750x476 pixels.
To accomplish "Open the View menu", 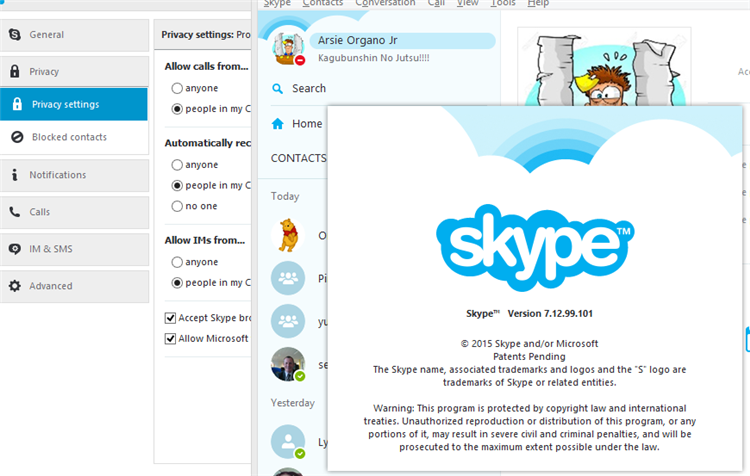I will [x=467, y=3].
